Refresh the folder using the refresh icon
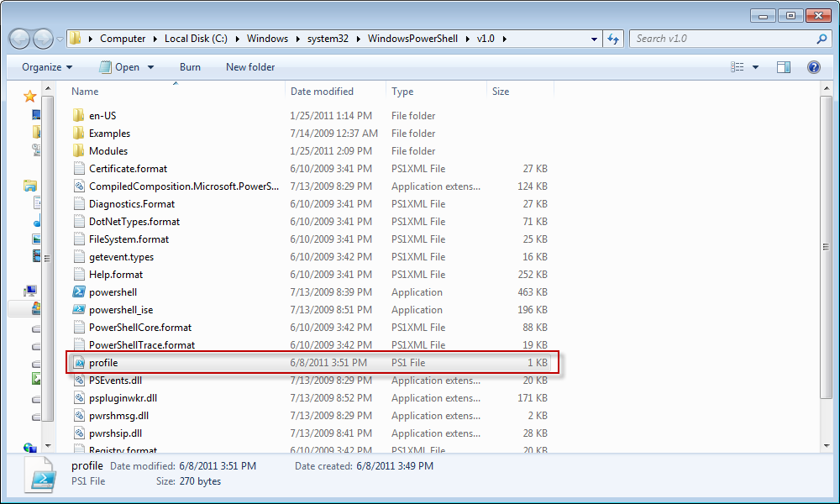Screen dimensions: 840x504 pos(616,39)
